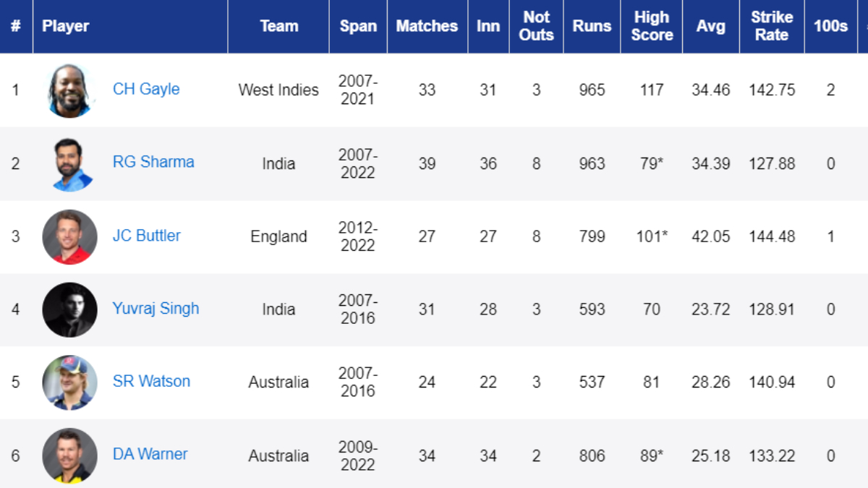Click the Team column header

point(278,26)
